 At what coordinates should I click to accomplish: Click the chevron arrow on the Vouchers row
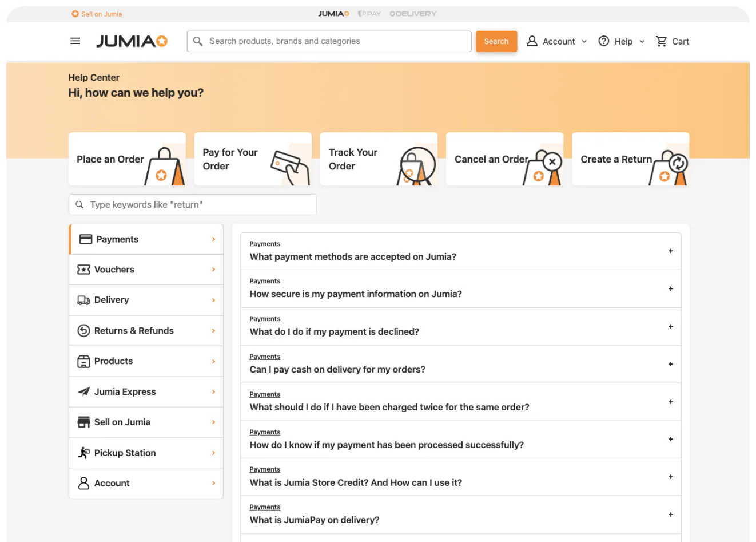(213, 270)
